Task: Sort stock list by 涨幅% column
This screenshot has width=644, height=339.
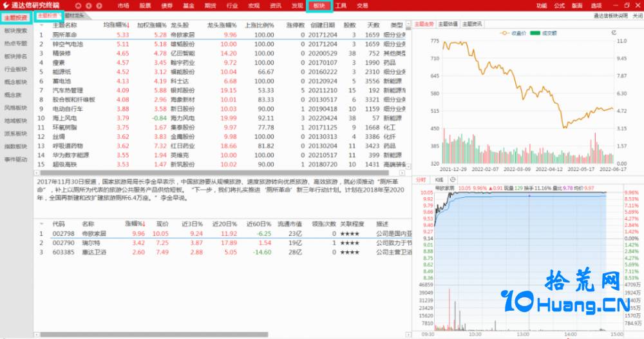Action: click(135, 224)
